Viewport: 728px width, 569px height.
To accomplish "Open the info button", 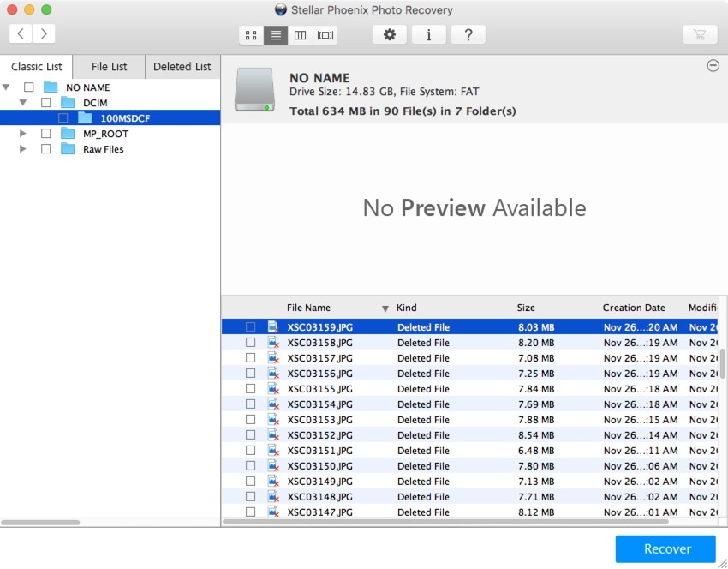I will tap(429, 35).
